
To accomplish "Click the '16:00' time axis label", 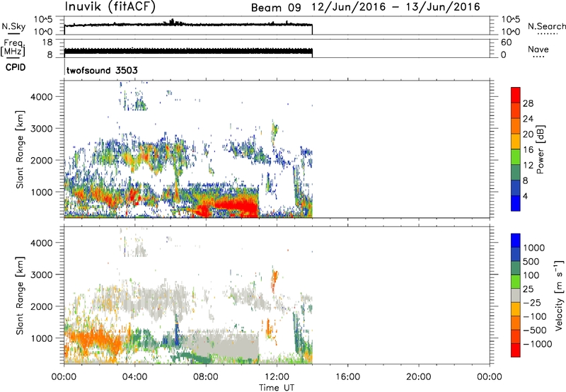I will (x=347, y=377).
